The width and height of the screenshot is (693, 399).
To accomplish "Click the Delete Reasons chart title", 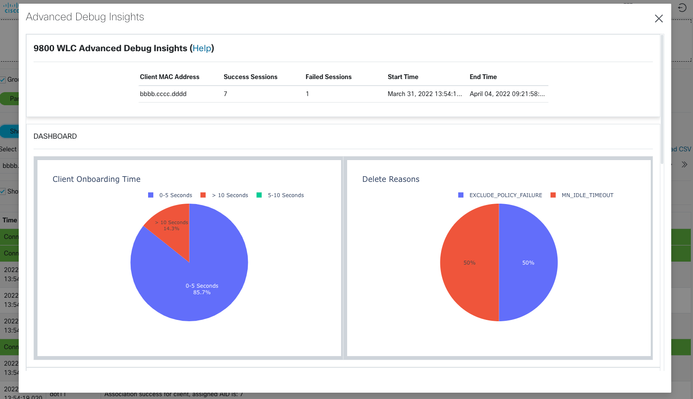I will [391, 179].
